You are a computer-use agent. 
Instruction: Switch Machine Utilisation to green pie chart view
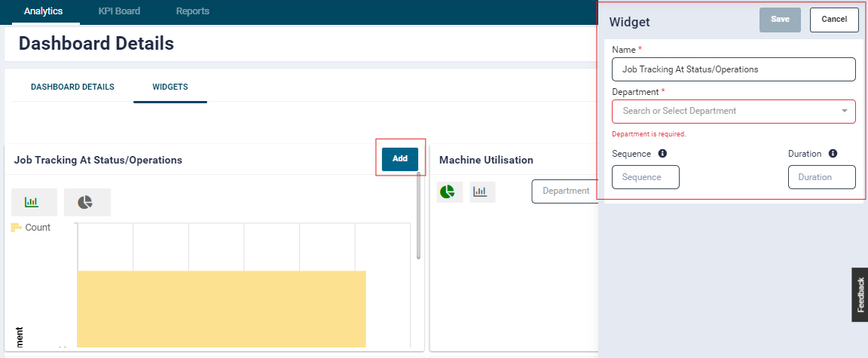[448, 192]
